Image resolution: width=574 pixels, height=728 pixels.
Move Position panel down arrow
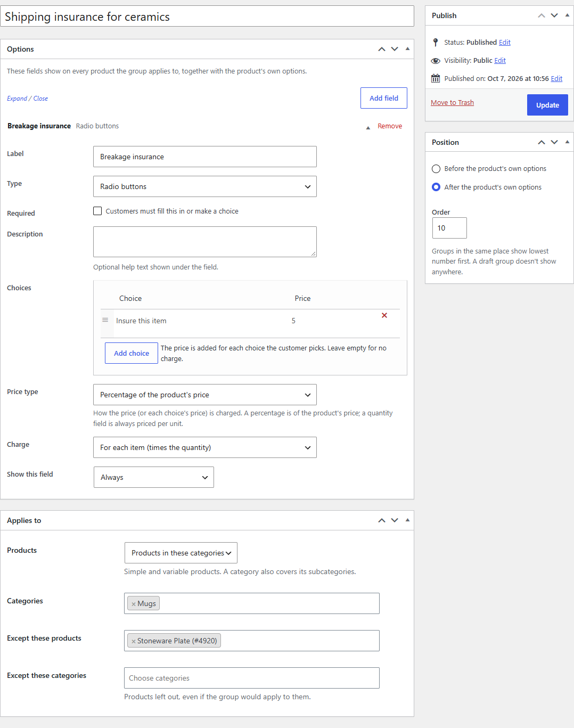[554, 142]
